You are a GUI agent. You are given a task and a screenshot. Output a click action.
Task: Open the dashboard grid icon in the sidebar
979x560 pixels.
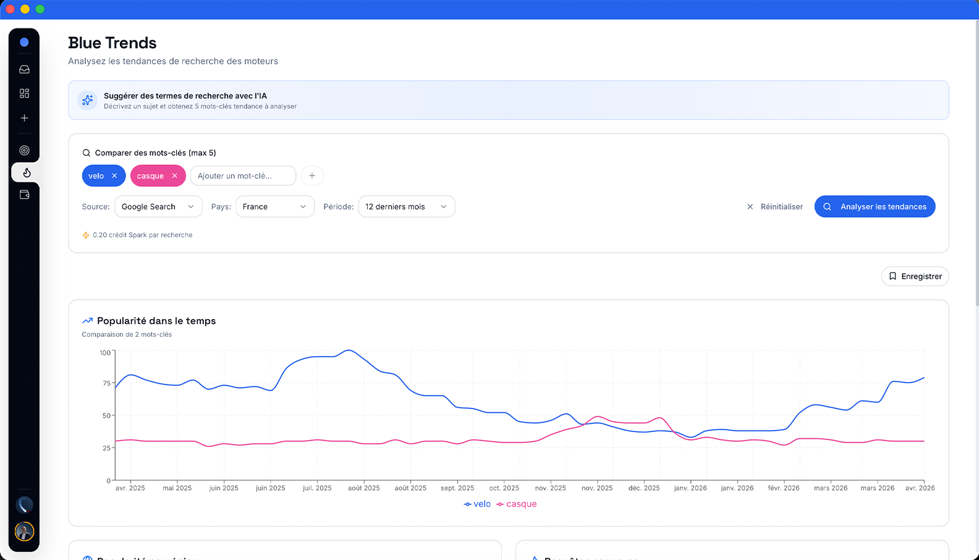24,93
